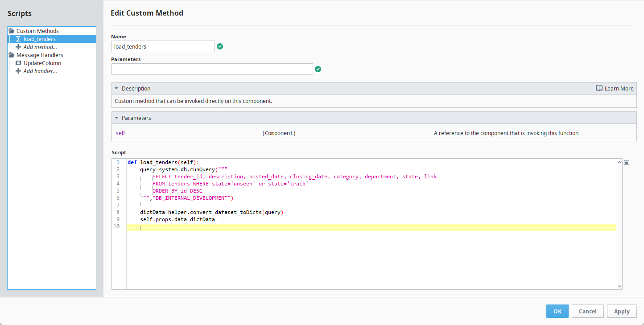Viewport: 644px width, 325px height.
Task: Click line number 10 in the gutter
Action: [116, 226]
